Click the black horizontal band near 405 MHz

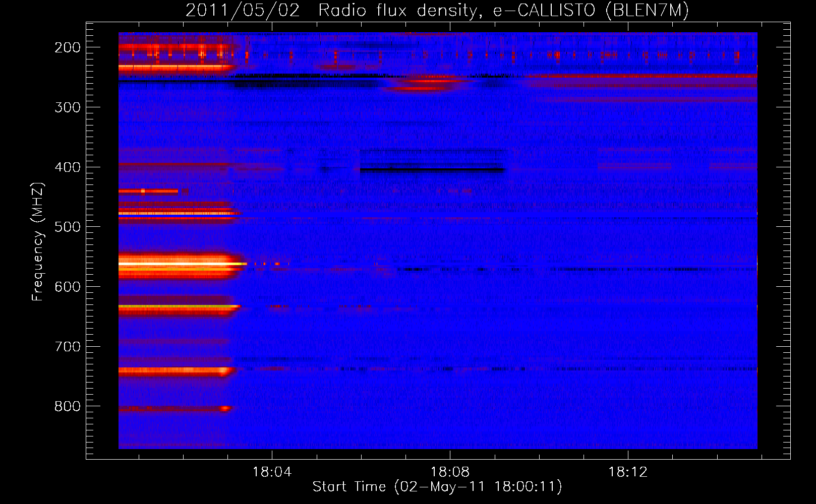(432, 170)
